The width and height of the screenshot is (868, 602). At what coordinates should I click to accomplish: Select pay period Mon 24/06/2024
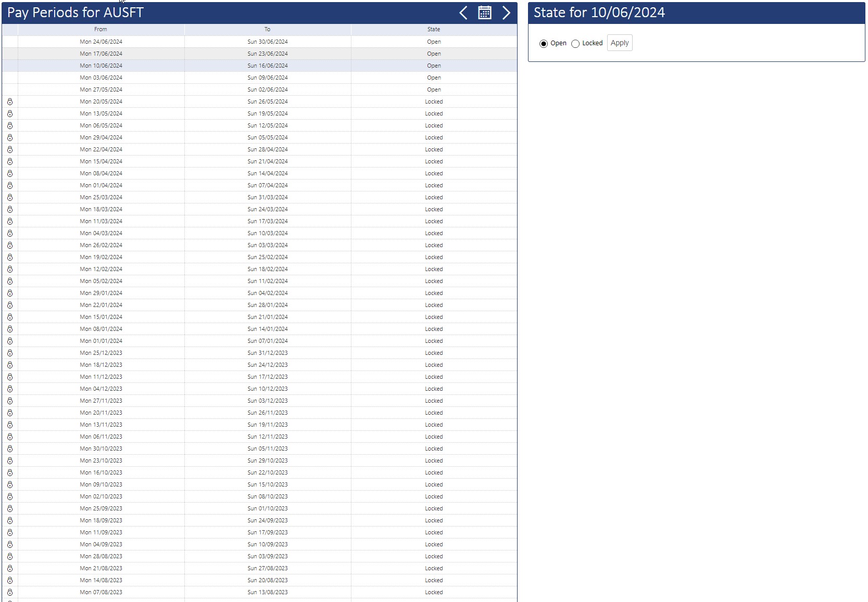pyautogui.click(x=101, y=42)
